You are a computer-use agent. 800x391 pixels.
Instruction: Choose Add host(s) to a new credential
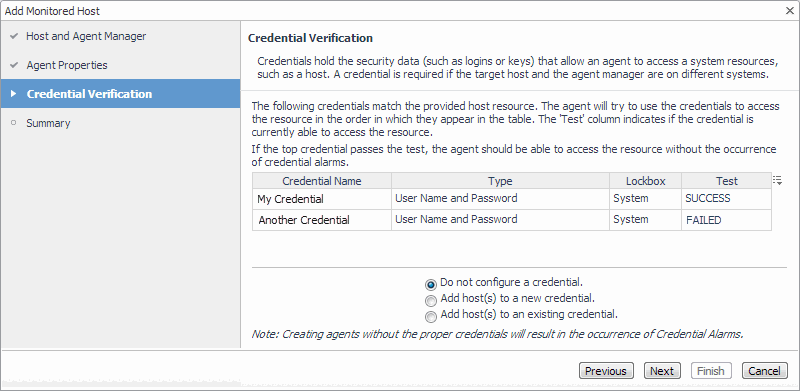tap(431, 301)
